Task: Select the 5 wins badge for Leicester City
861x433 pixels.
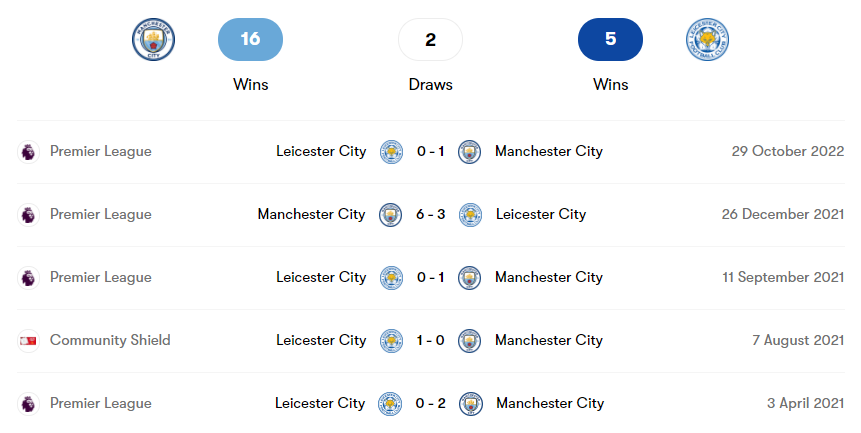Action: pyautogui.click(x=610, y=40)
